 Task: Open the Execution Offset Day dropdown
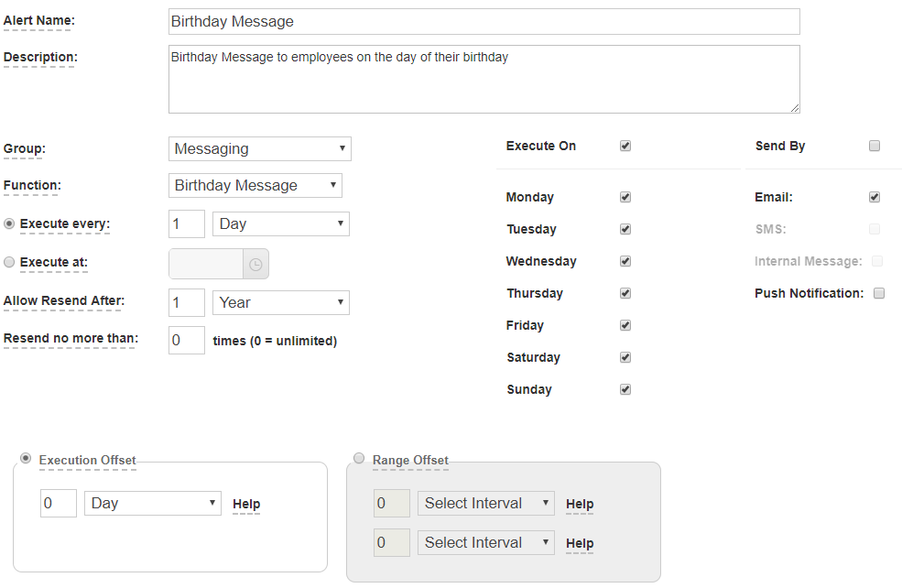point(153,504)
